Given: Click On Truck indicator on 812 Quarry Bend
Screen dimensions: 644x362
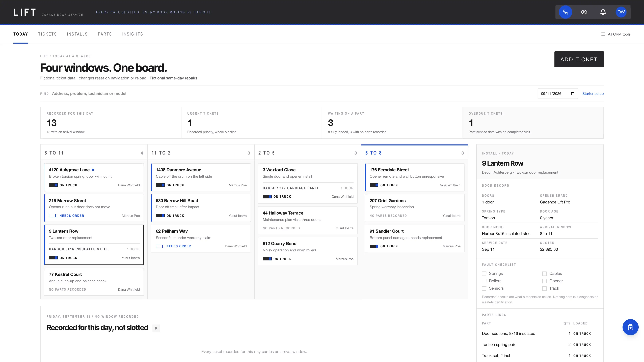Looking at the screenshot, I should tap(277, 259).
